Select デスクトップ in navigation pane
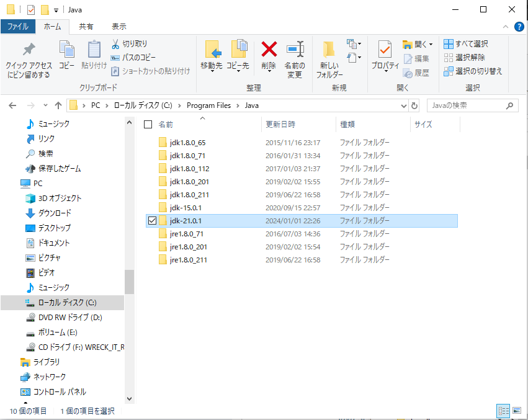Viewport: 528px width, 420px height. point(54,228)
